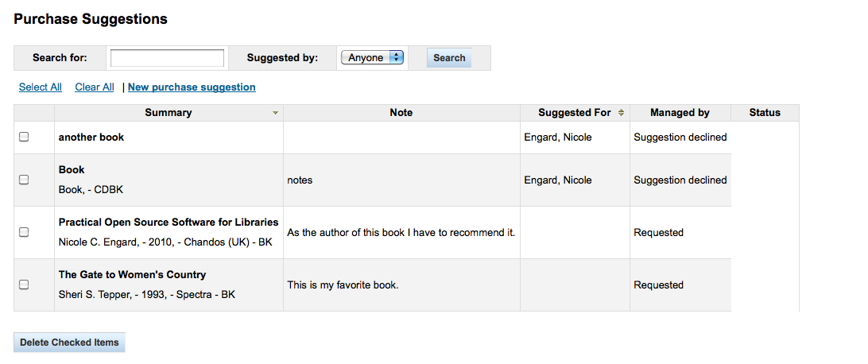Tick the checkbox for 'Book' row
This screenshot has width=868, height=364.
point(24,180)
